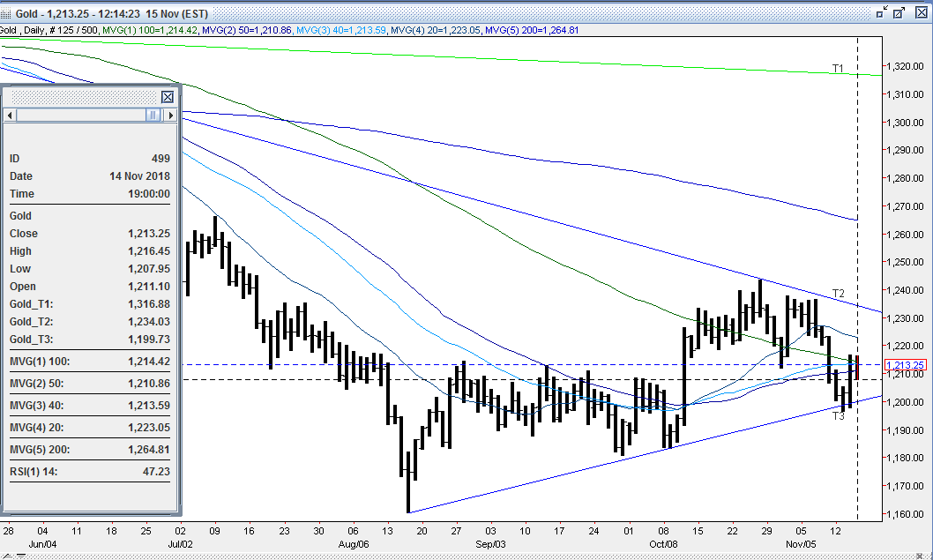This screenshot has width=933, height=560.
Task: Click the 1,320.00 price axis label
Action: click(905, 67)
